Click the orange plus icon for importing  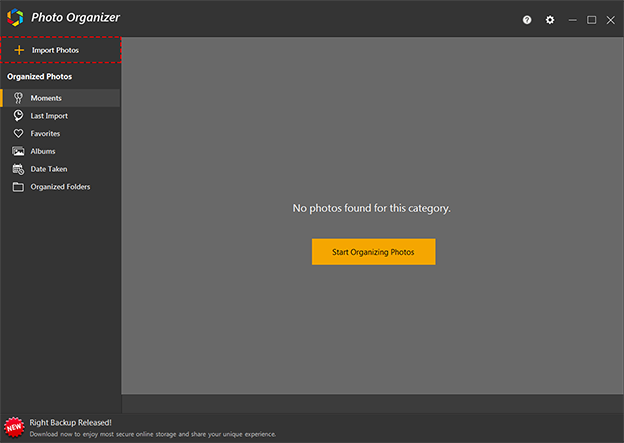tap(19, 50)
